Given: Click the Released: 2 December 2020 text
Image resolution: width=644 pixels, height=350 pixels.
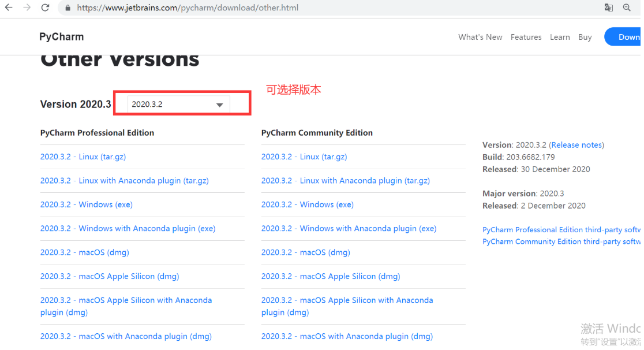Looking at the screenshot, I should click(x=534, y=206).
